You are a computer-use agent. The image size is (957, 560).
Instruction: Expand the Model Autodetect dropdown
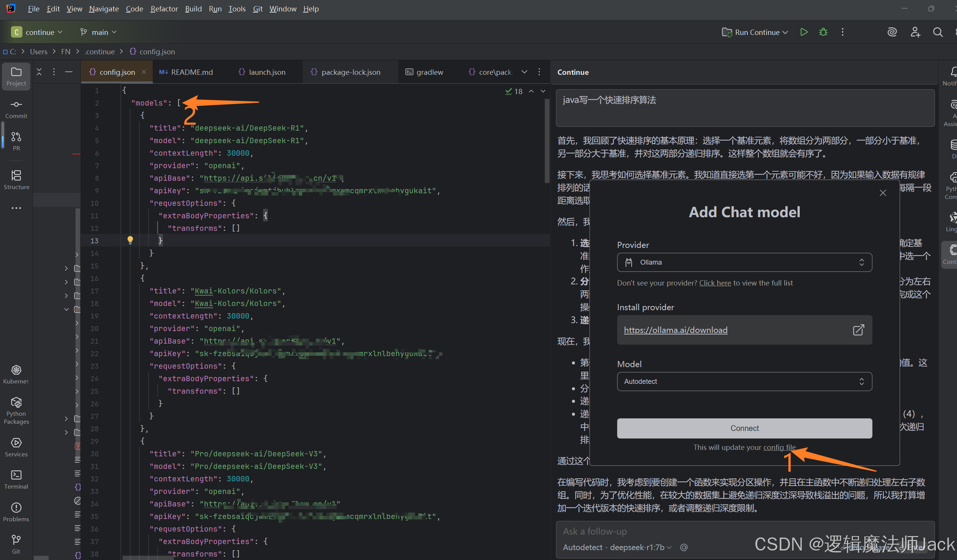tap(744, 382)
